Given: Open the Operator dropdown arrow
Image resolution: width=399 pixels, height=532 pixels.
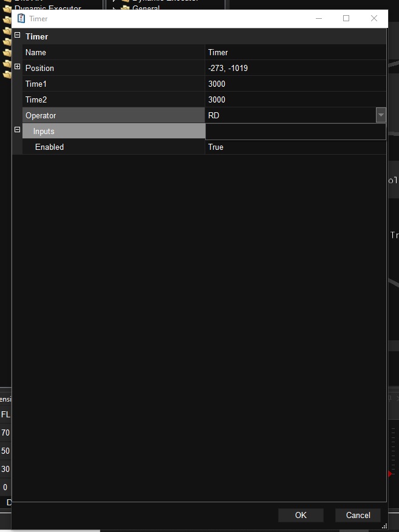Looking at the screenshot, I should (381, 115).
